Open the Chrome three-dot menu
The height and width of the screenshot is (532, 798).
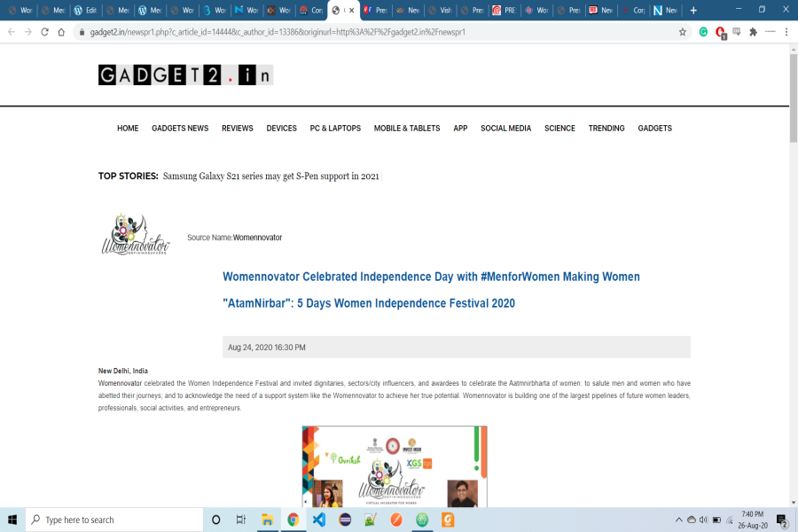786,32
